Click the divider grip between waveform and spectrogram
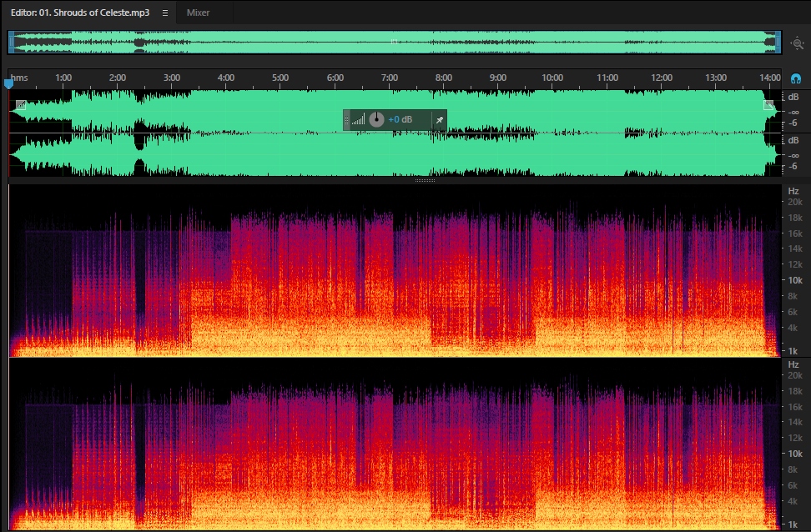 pyautogui.click(x=426, y=180)
